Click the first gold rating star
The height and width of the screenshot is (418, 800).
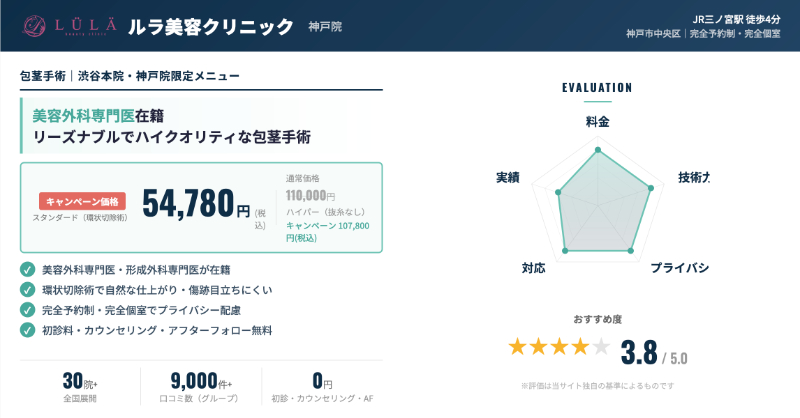point(517,347)
